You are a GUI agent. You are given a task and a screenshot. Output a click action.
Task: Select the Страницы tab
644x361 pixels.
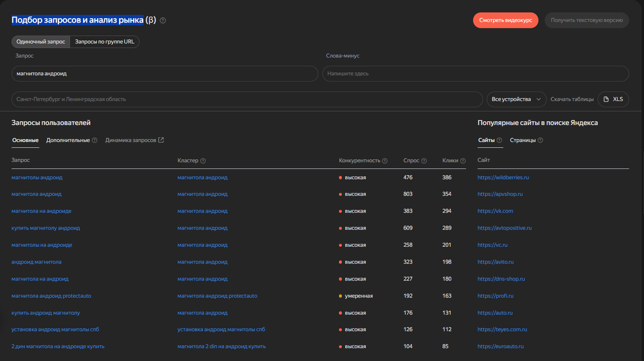[x=523, y=140]
